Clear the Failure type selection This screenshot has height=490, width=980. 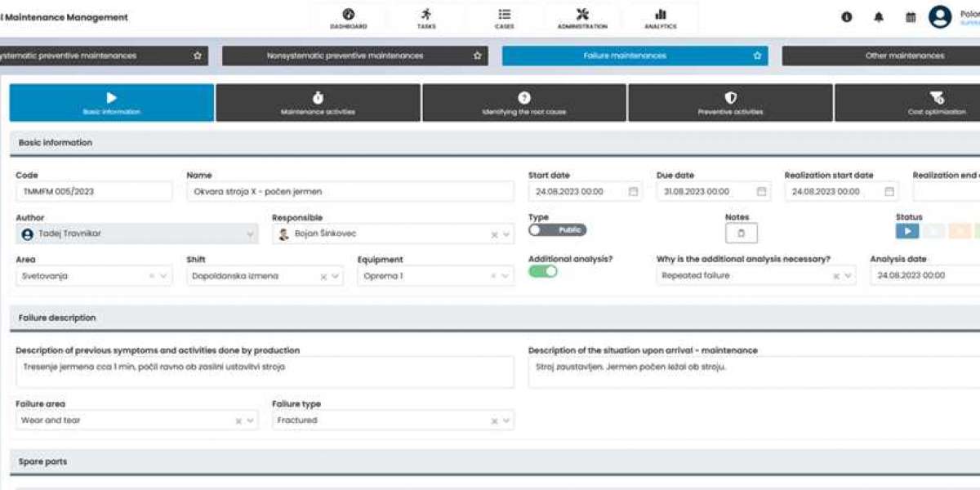tap(494, 421)
